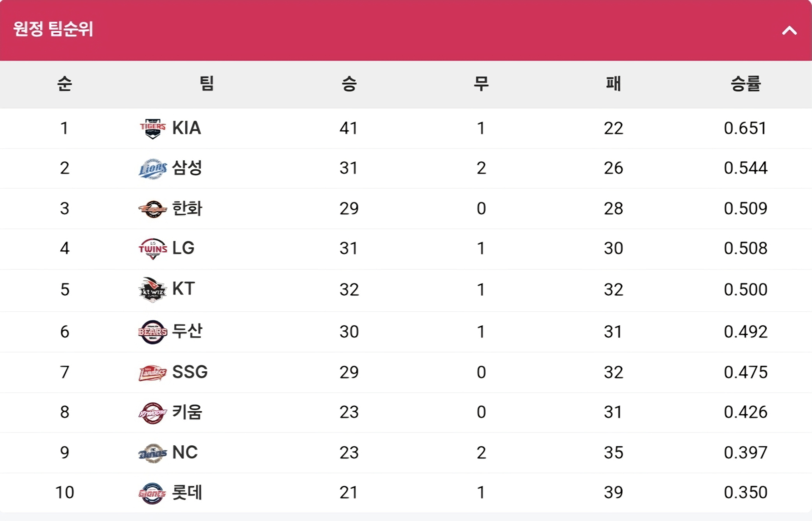Image resolution: width=812 pixels, height=521 pixels.
Task: Open the 롯데 team name link
Action: [187, 492]
